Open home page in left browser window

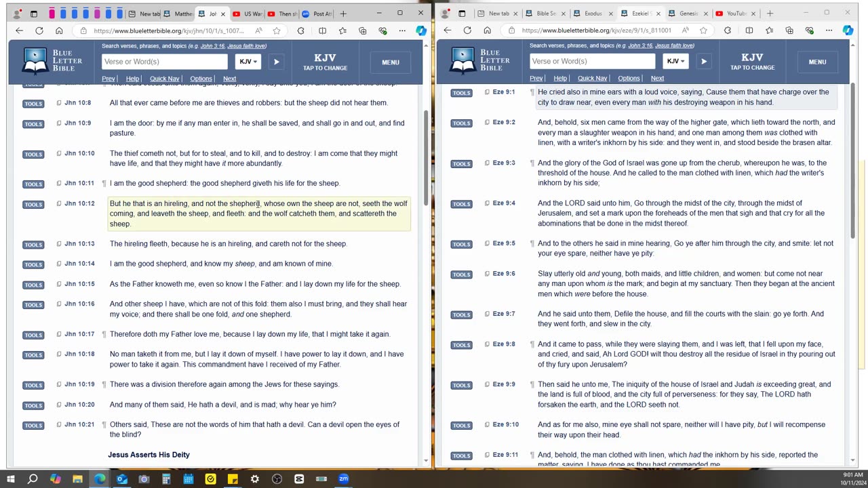coord(59,30)
